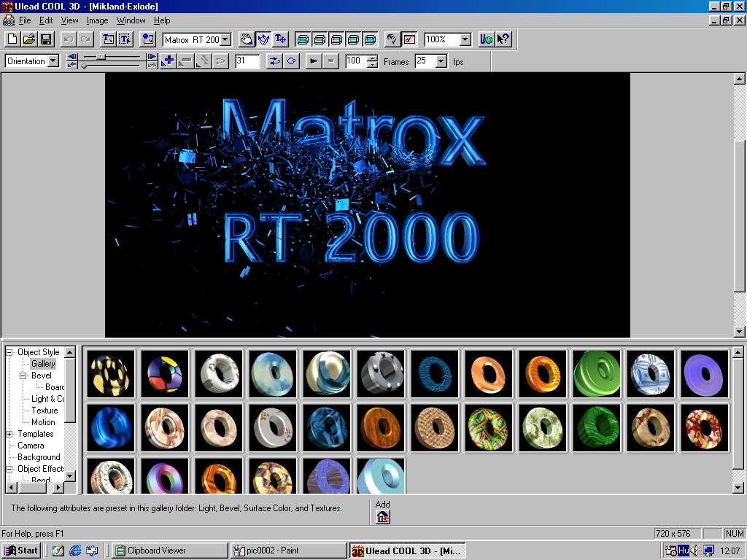
Task: Open the Window menu
Action: pos(131,20)
